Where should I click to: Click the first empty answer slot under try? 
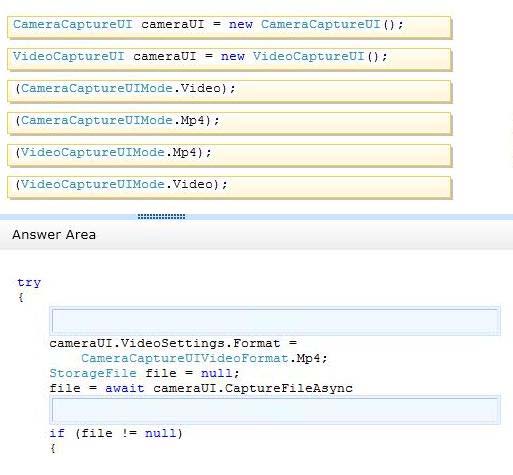tap(275, 321)
